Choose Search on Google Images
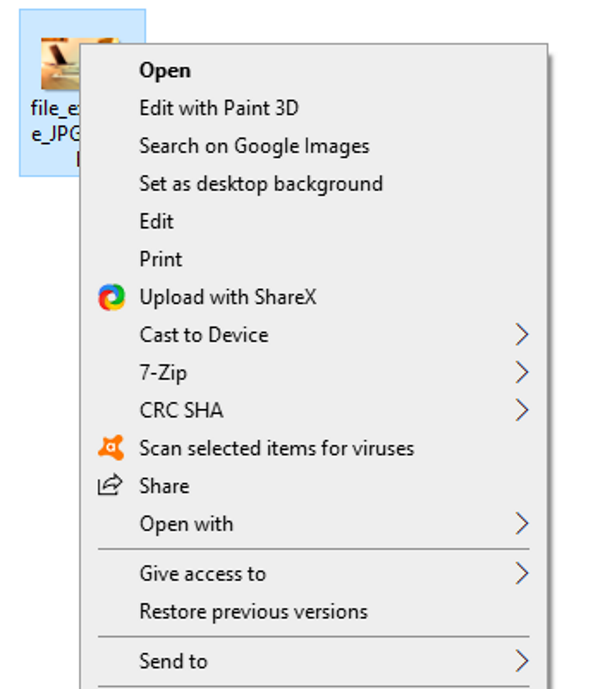This screenshot has width=600, height=689. (254, 146)
